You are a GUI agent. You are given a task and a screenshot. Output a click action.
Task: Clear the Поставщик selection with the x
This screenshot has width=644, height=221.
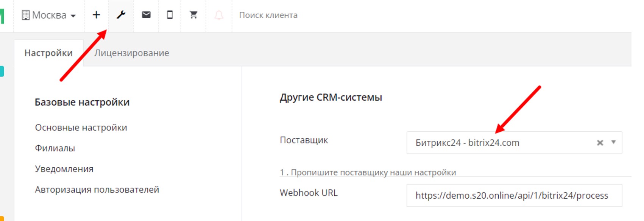tap(600, 143)
